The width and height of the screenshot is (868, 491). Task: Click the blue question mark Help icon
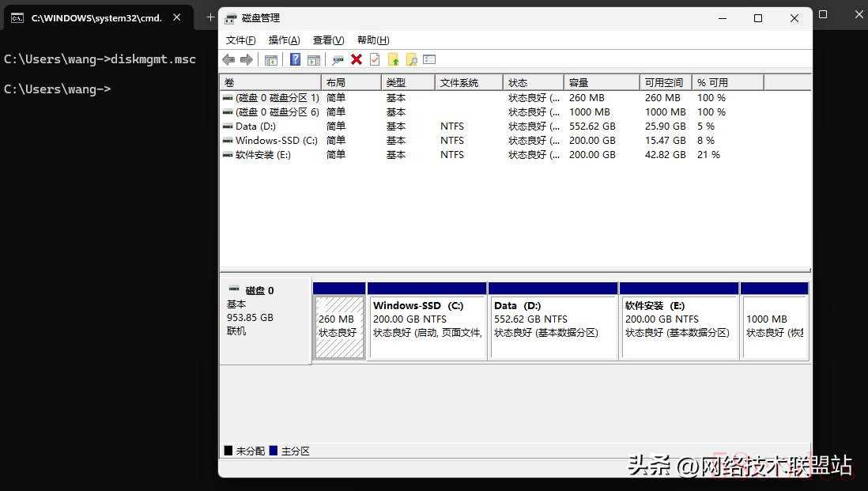click(x=295, y=60)
